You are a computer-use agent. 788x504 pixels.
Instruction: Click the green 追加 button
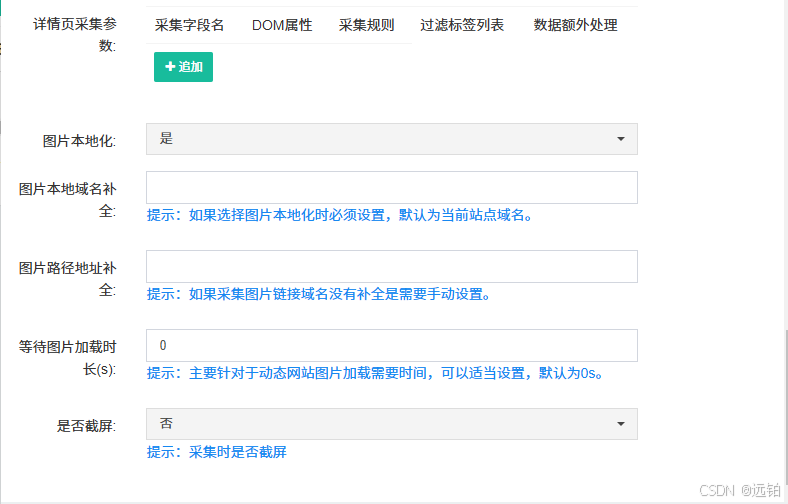[x=183, y=67]
